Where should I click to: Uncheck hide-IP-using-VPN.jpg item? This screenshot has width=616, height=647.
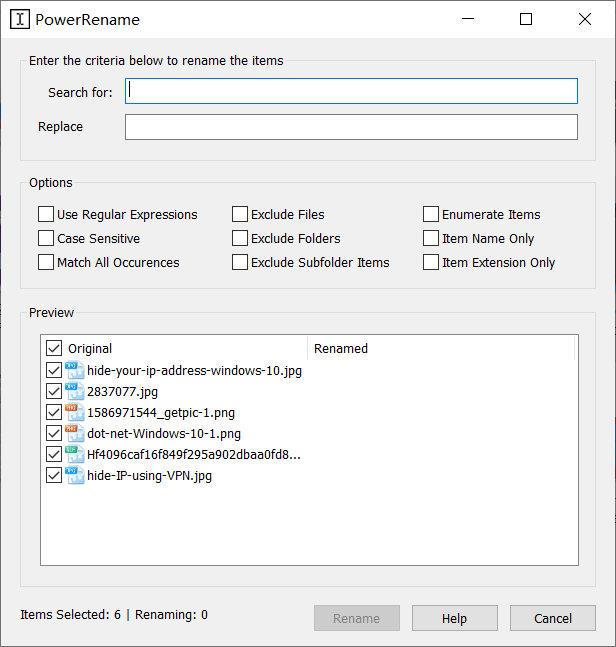click(x=54, y=475)
